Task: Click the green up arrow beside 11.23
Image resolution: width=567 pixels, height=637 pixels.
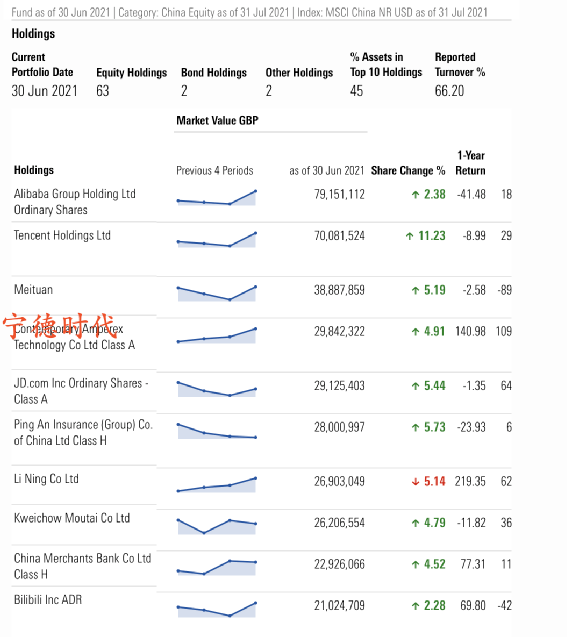Action: [409, 236]
